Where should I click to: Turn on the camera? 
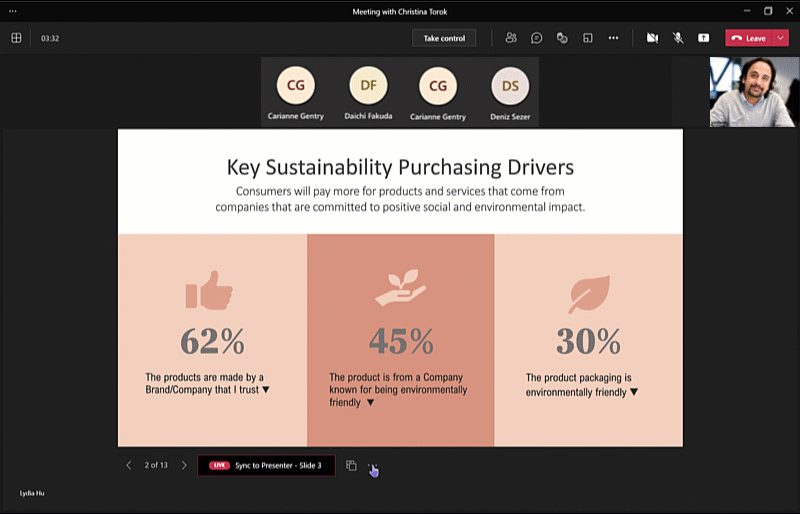(x=652, y=38)
